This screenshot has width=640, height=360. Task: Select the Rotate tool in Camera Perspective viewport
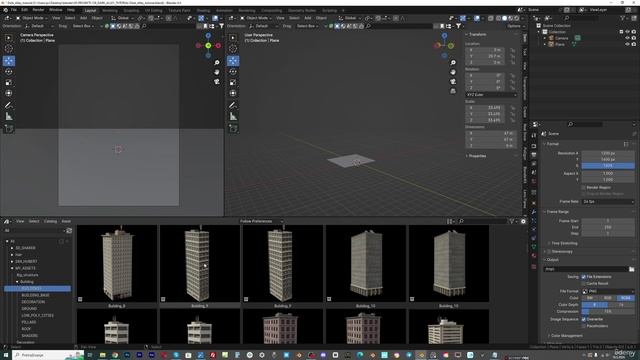pyautogui.click(x=9, y=71)
